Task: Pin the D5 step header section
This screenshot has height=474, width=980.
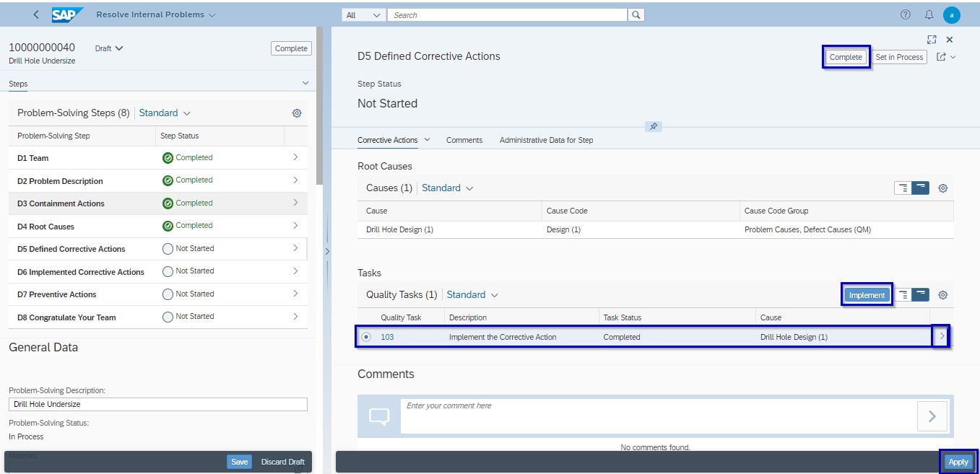Action: click(x=653, y=126)
